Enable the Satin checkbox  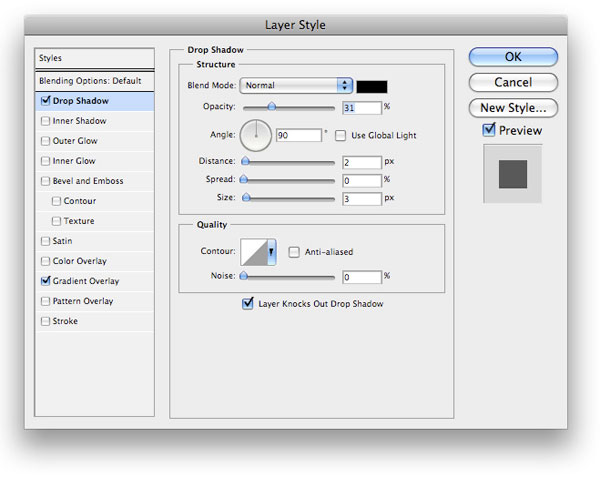pos(46,241)
